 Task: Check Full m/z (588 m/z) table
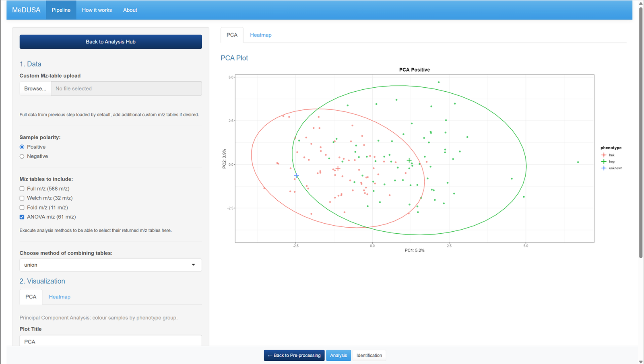point(22,189)
